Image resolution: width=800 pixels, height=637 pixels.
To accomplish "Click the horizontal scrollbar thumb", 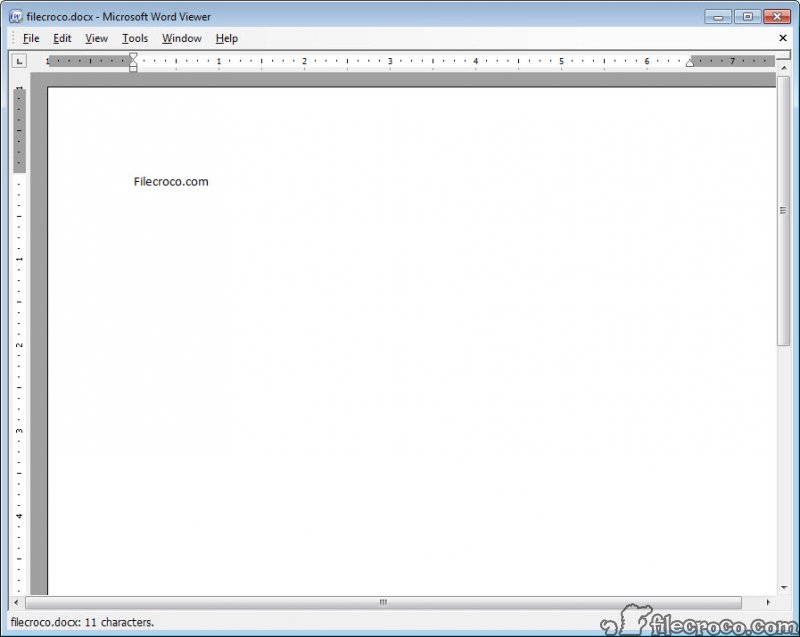I will click(383, 602).
